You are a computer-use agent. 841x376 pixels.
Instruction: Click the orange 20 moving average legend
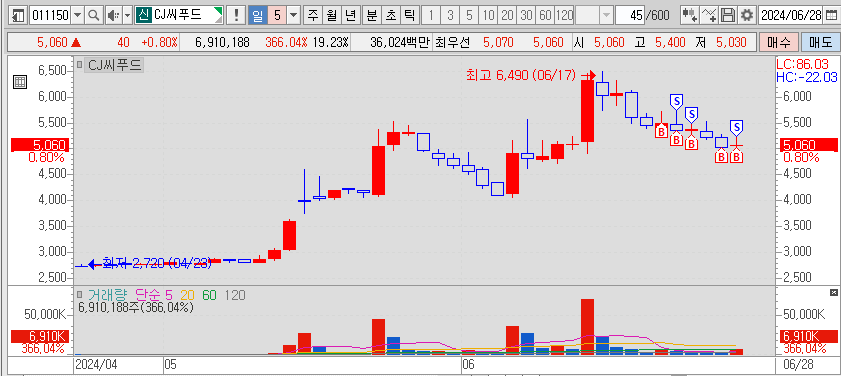187,294
